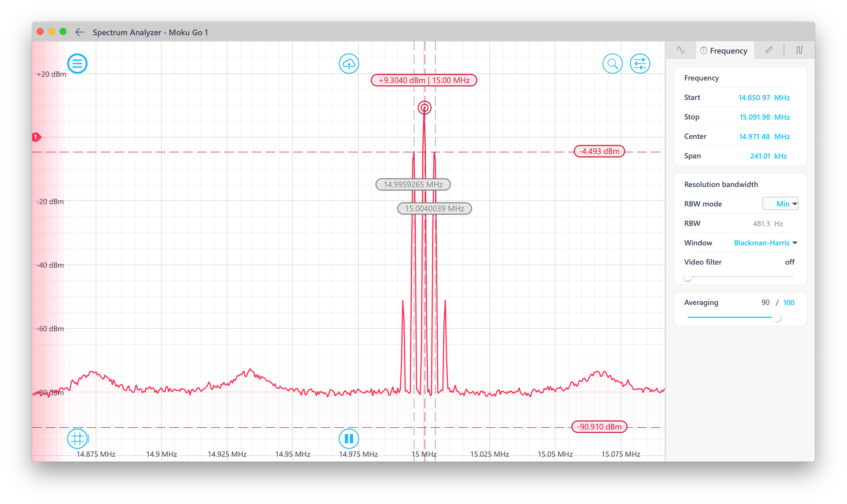Open the hamburger main menu icon

pos(77,64)
